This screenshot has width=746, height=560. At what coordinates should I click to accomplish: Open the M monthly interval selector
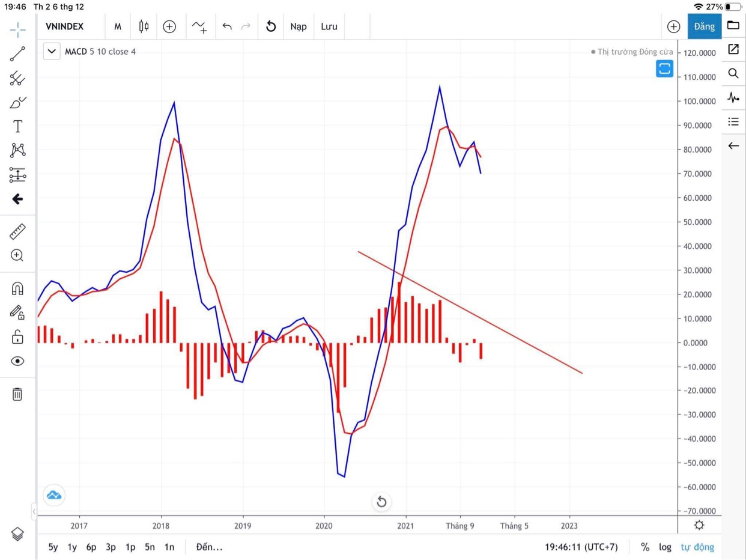click(118, 26)
